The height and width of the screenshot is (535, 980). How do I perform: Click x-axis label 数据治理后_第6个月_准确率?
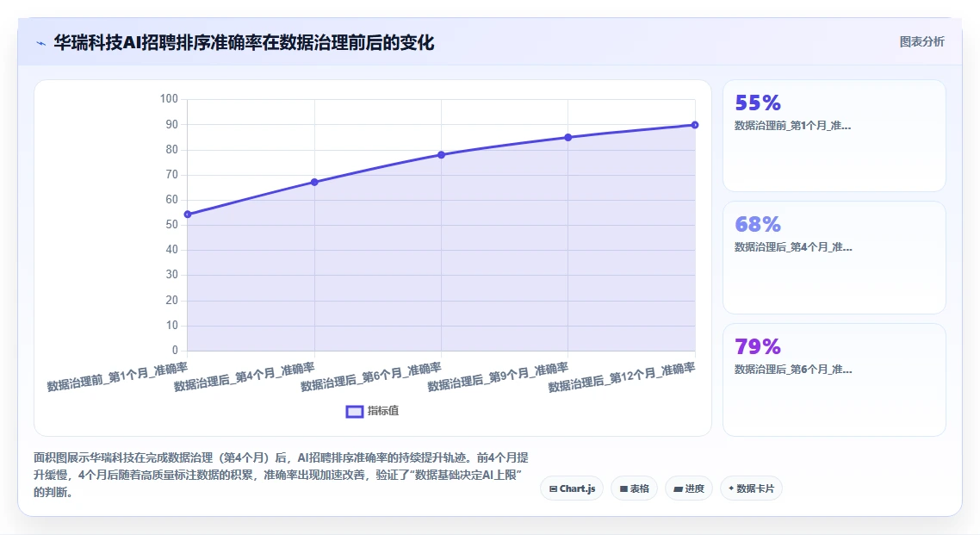[x=371, y=376]
